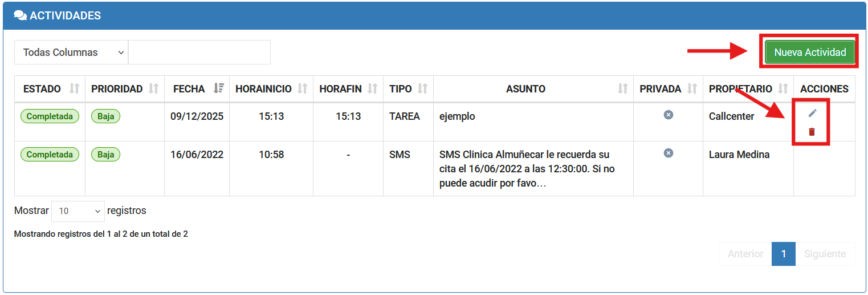868x295 pixels.
Task: Sort by the ASUNTO column arrows
Action: coord(623,89)
